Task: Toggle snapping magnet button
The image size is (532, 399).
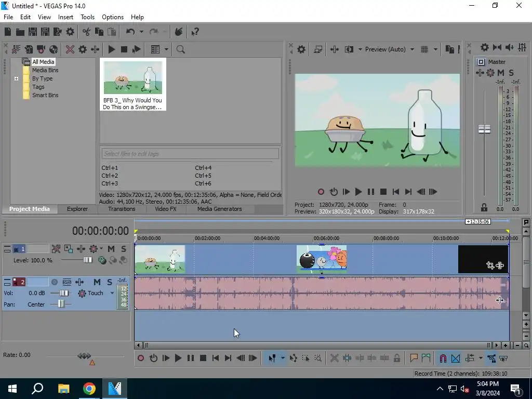Action: (x=443, y=358)
